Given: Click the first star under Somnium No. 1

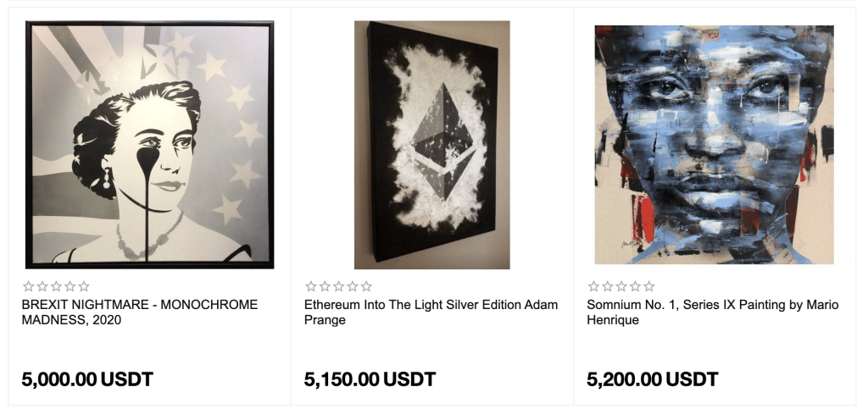Looking at the screenshot, I should pyautogui.click(x=593, y=287).
